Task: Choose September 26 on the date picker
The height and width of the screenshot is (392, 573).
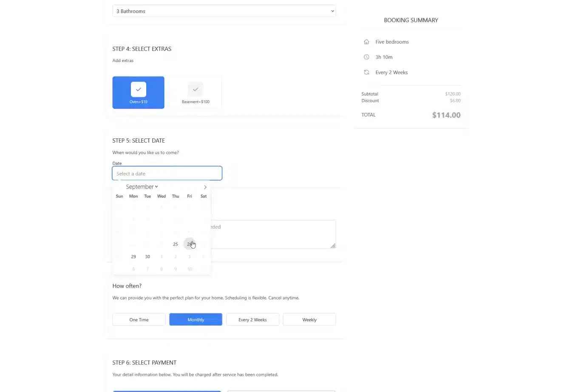Action: pos(189,244)
